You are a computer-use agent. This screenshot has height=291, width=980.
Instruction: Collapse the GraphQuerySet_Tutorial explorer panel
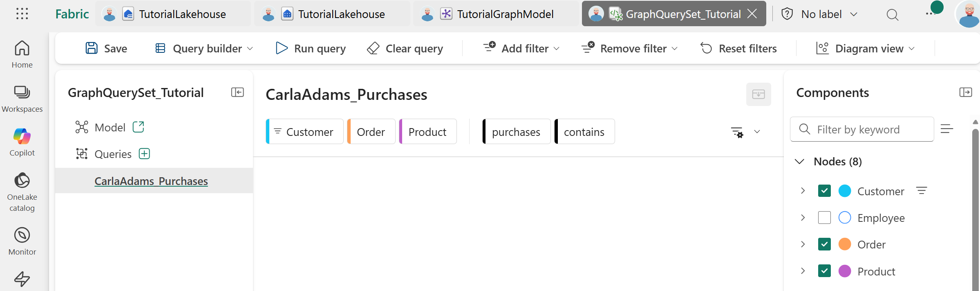pyautogui.click(x=237, y=92)
